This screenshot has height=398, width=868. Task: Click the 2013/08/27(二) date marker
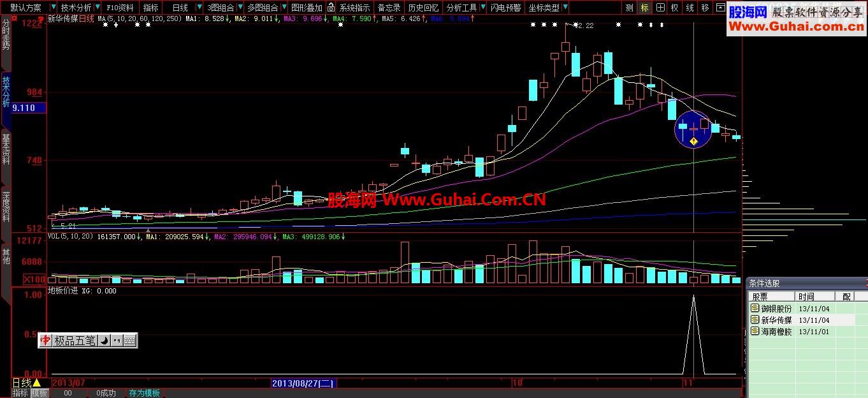[303, 383]
